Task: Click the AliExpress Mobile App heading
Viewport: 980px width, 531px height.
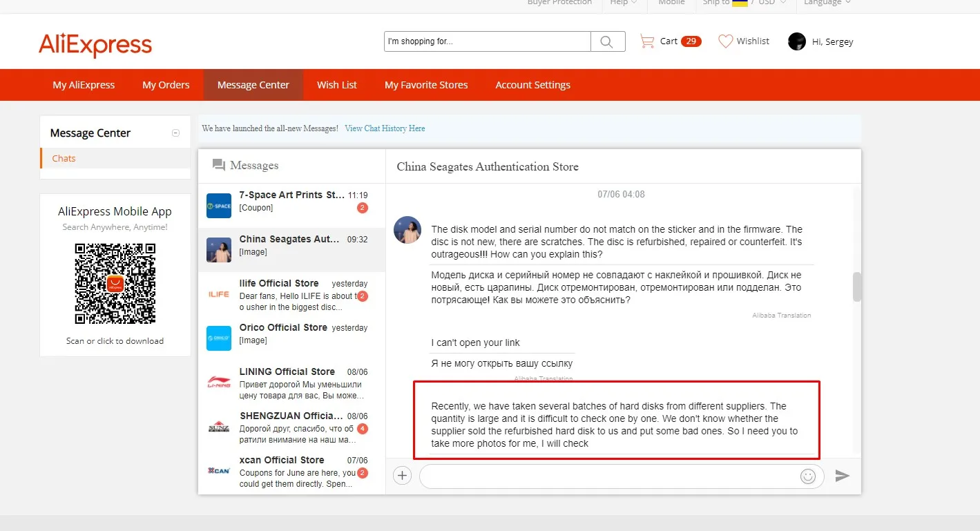Action: (115, 212)
